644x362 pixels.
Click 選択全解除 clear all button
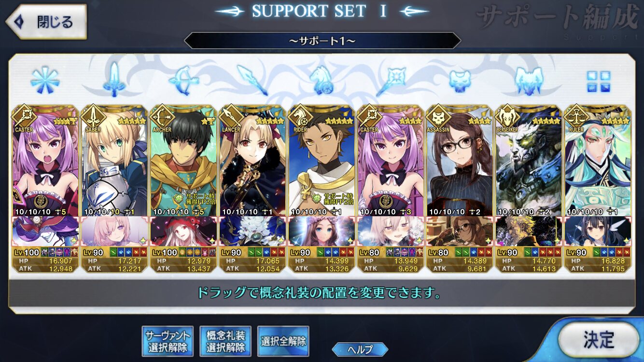click(283, 341)
